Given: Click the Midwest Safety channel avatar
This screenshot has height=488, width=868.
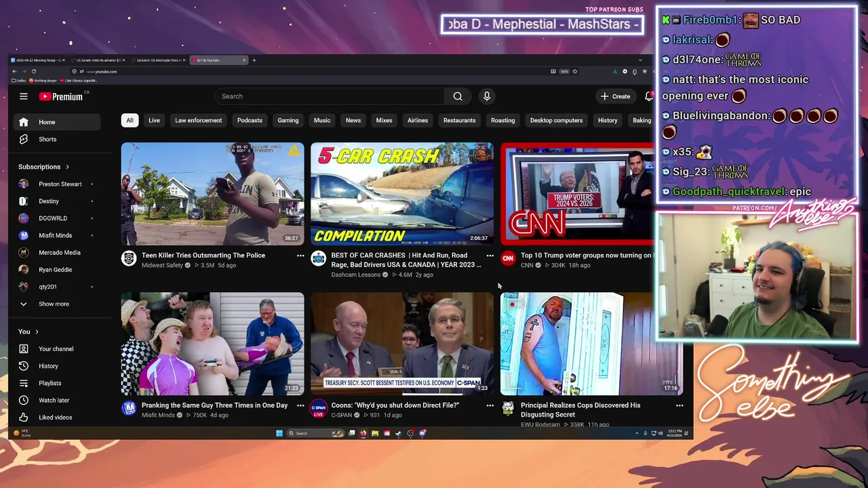Looking at the screenshot, I should click(129, 258).
